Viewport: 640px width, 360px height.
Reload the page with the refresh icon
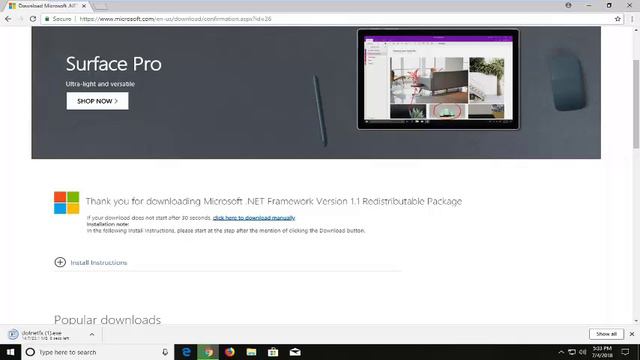tap(33, 19)
